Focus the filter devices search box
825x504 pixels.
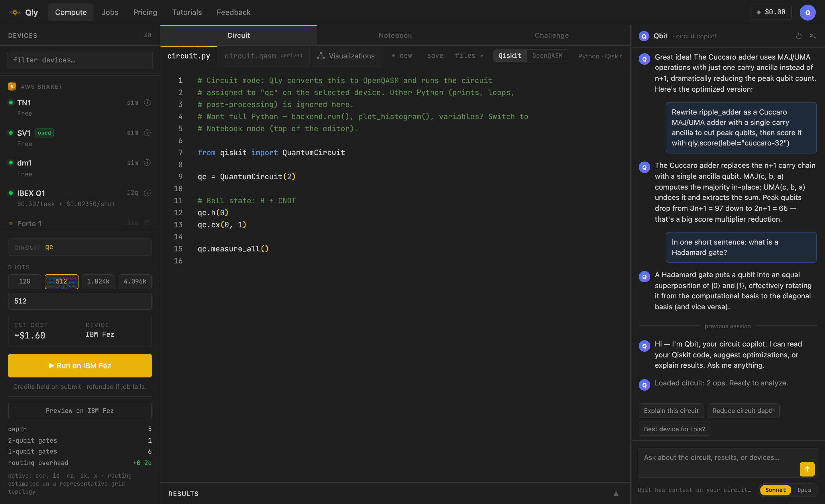point(80,60)
